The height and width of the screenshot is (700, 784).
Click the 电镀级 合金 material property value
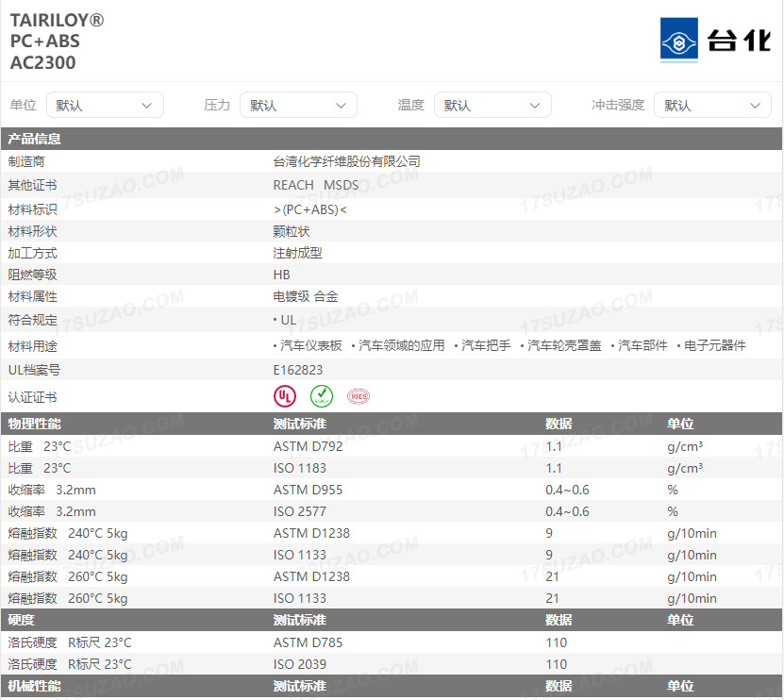(306, 296)
